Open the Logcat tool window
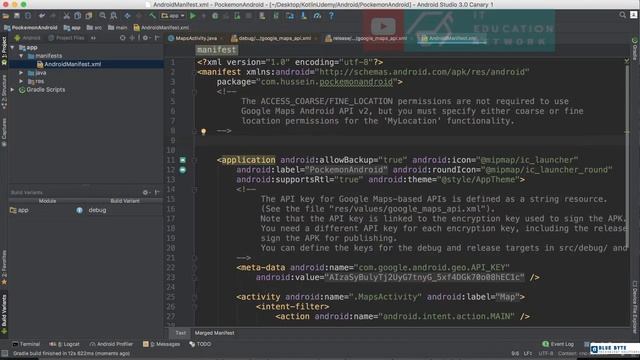This screenshot has width=640, height=360. 64,344
